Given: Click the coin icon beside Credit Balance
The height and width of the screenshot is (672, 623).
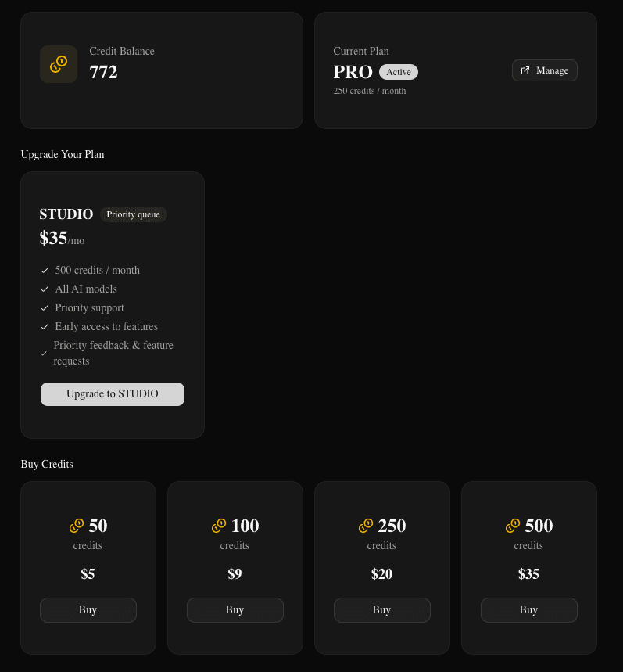Looking at the screenshot, I should pos(59,64).
